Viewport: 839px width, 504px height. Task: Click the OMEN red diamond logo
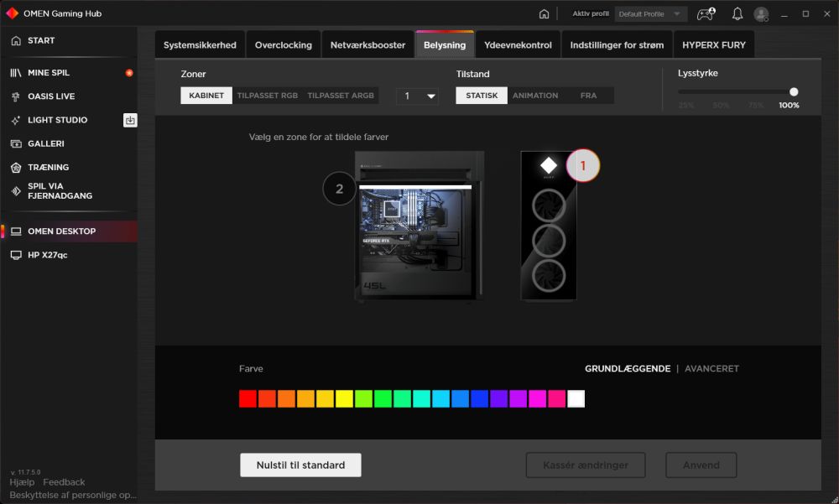[12, 13]
